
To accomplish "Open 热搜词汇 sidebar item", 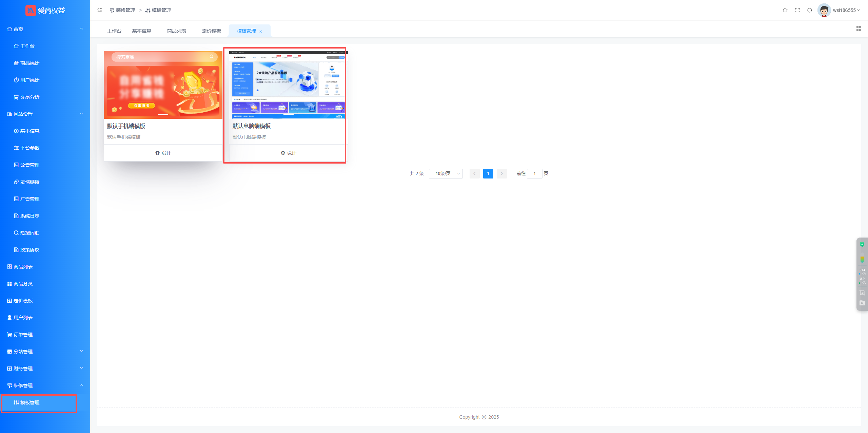I will point(29,233).
